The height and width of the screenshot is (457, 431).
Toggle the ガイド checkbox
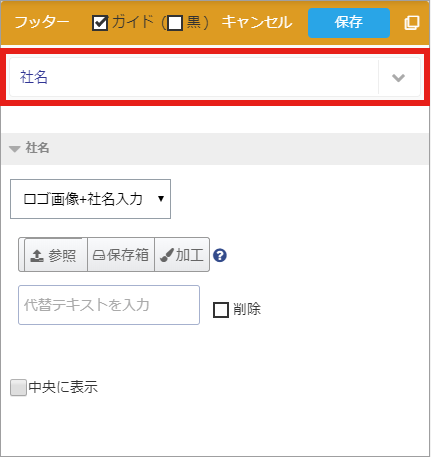100,23
